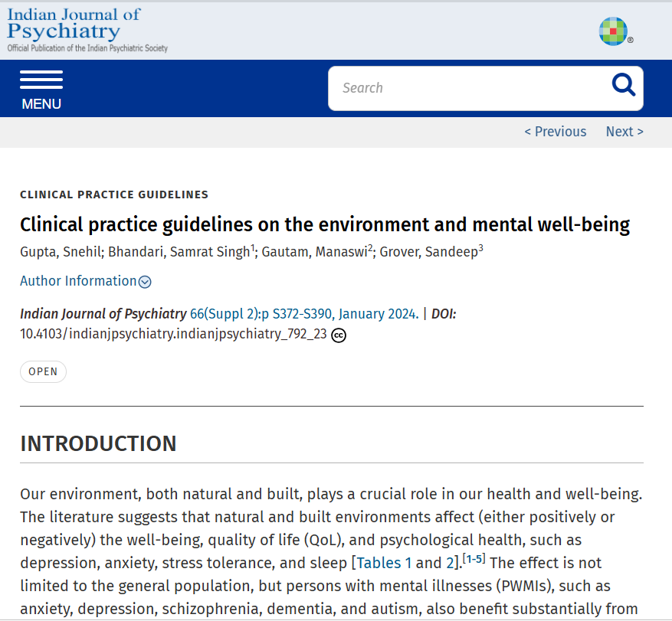Click the OPEN access badge
The image size is (672, 621).
[43, 372]
